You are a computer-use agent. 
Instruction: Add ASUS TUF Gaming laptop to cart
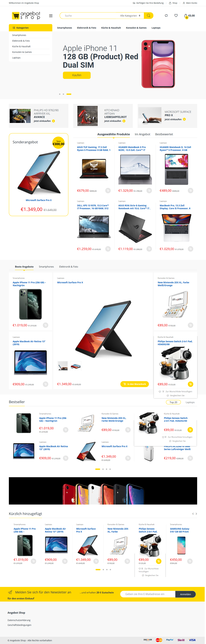click(x=108, y=191)
